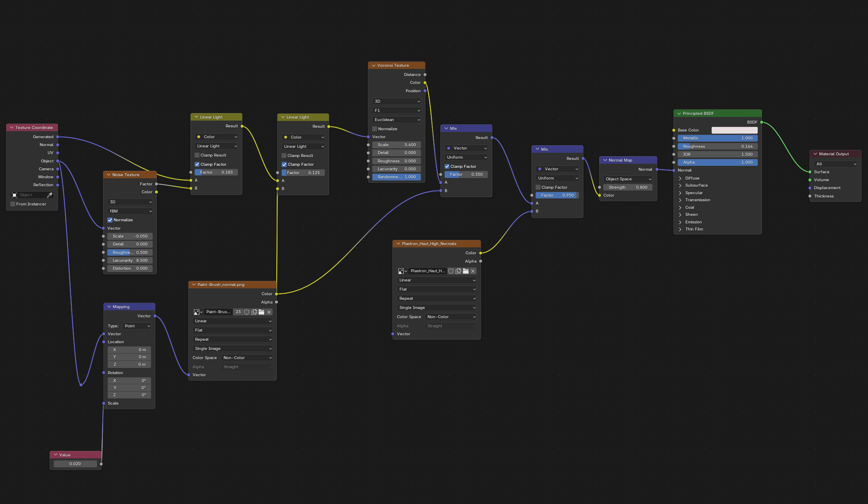Open image browser in Plastron_Haut_High_Normals node
This screenshot has height=504, width=868.
402,271
